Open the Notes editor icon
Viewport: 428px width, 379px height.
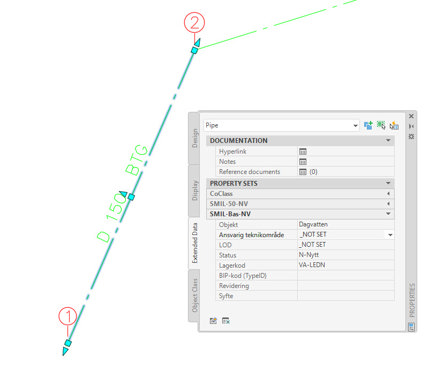pos(303,162)
